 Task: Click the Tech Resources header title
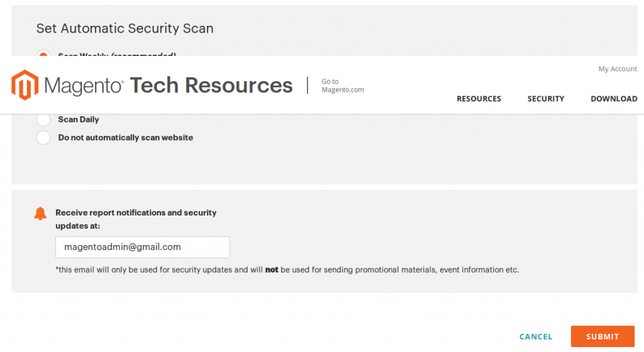point(211,85)
